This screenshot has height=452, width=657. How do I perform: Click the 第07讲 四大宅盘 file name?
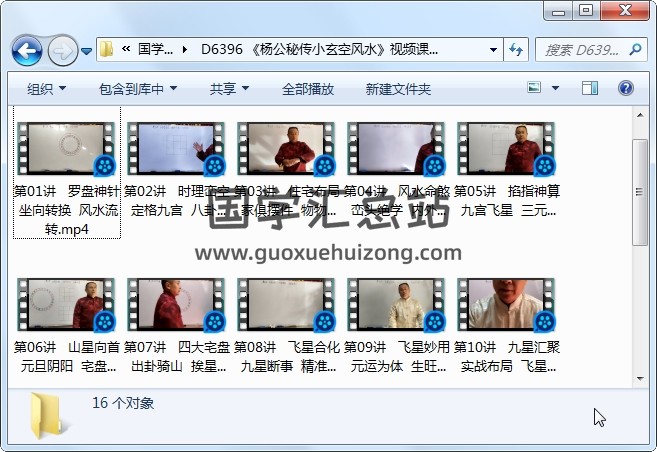177,356
